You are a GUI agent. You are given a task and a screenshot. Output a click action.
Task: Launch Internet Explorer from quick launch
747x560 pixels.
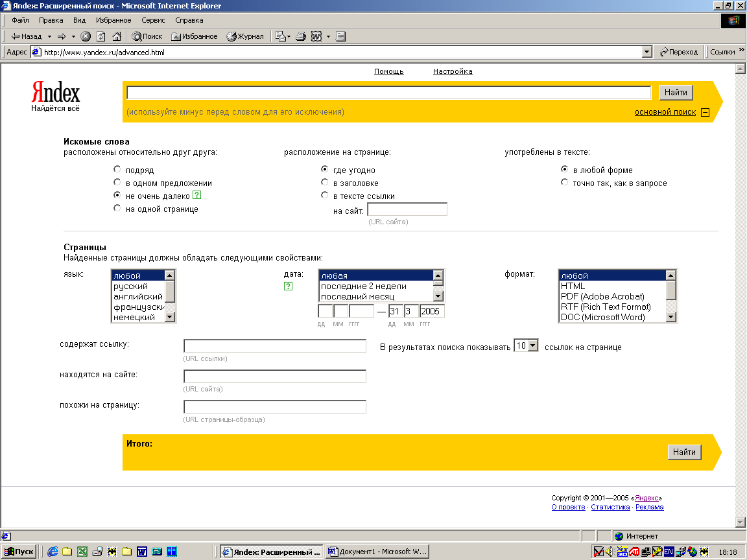point(53,552)
